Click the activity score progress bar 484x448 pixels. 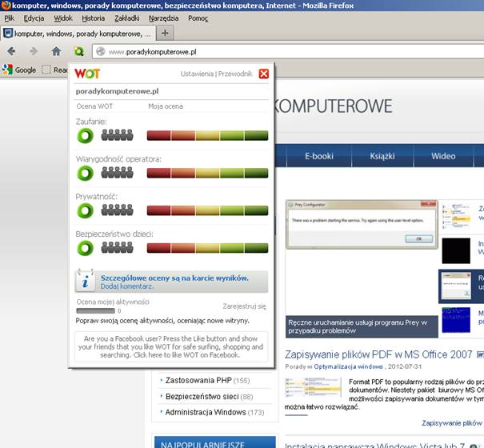(x=95, y=310)
